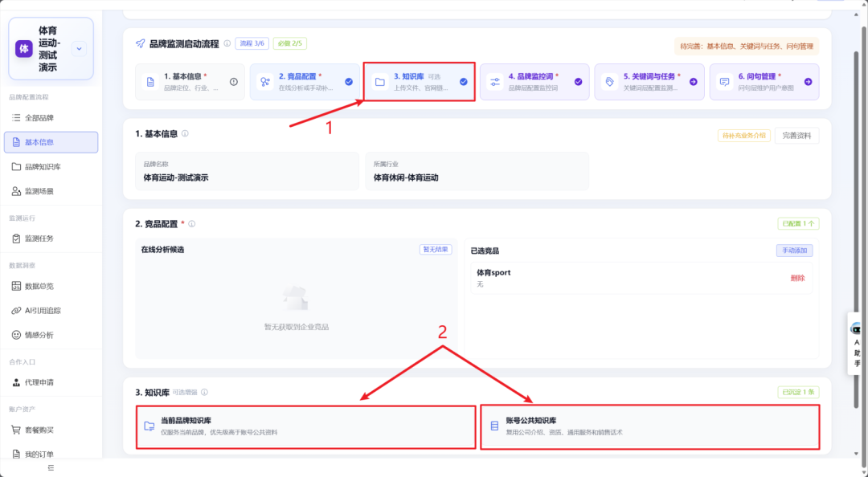Screen dimensions: 868x477
Task: Click the 已配置 1 个 tag
Action: 798,223
